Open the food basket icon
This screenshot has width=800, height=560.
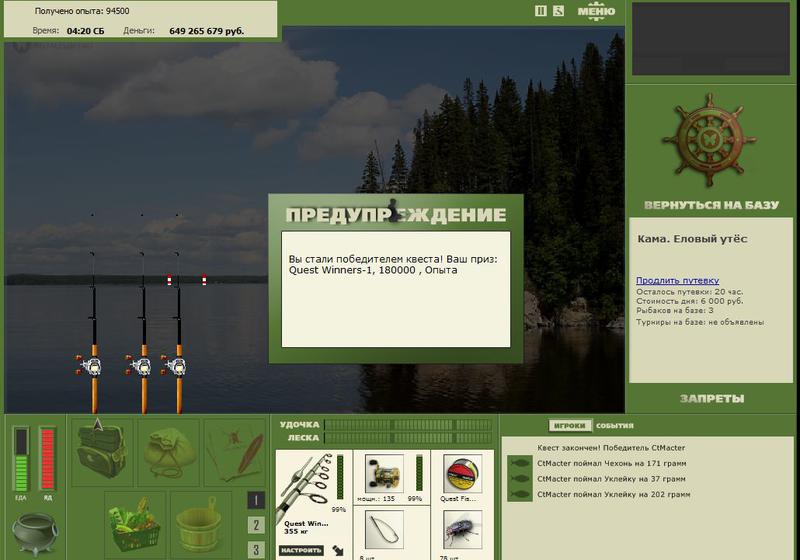click(135, 525)
